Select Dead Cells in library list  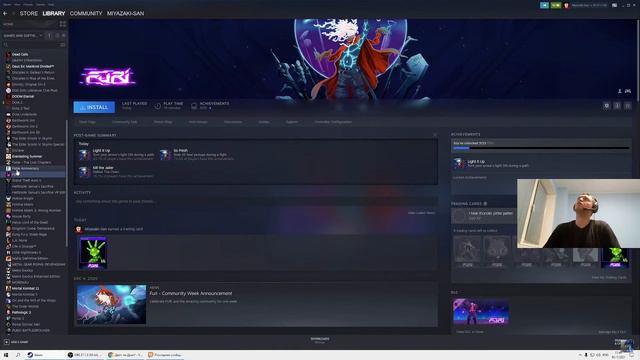click(x=20, y=54)
